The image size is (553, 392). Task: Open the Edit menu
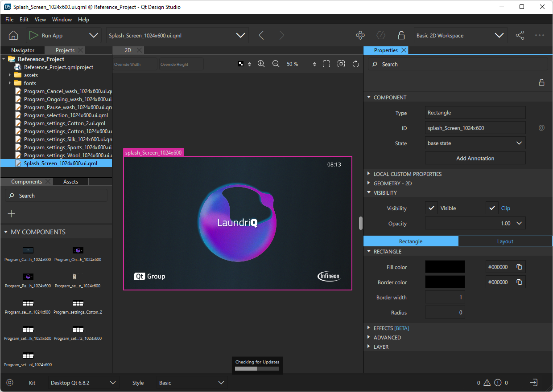24,19
